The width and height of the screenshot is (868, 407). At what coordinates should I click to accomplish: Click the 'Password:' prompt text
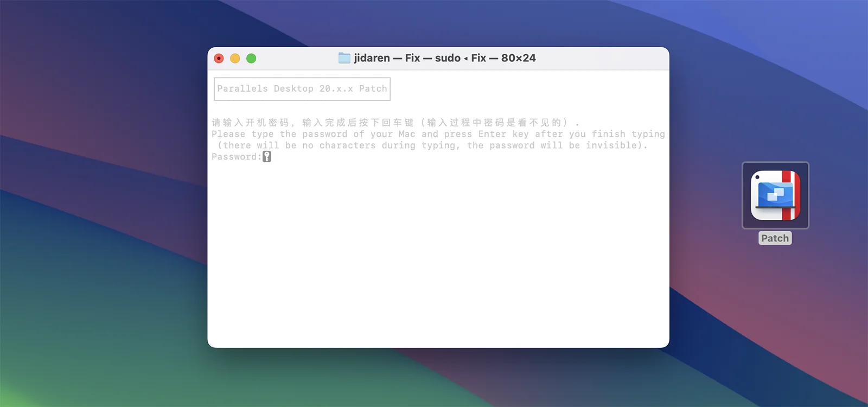click(x=237, y=157)
